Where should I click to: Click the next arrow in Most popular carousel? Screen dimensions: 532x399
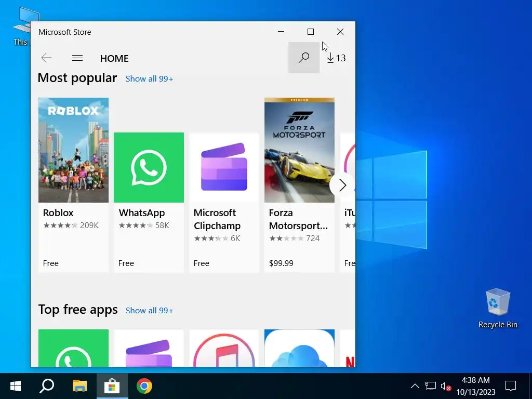(x=342, y=185)
